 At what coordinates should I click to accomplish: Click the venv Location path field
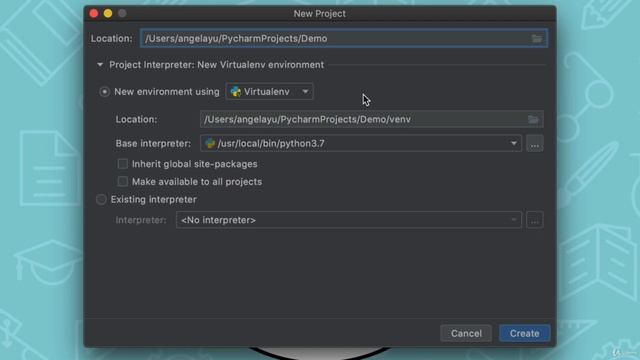click(x=371, y=119)
